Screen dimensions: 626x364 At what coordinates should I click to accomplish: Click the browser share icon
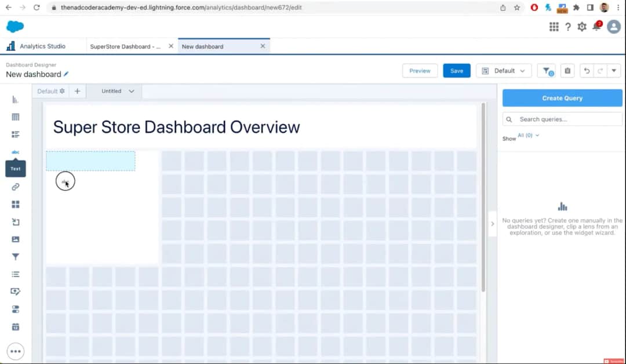coord(503,8)
